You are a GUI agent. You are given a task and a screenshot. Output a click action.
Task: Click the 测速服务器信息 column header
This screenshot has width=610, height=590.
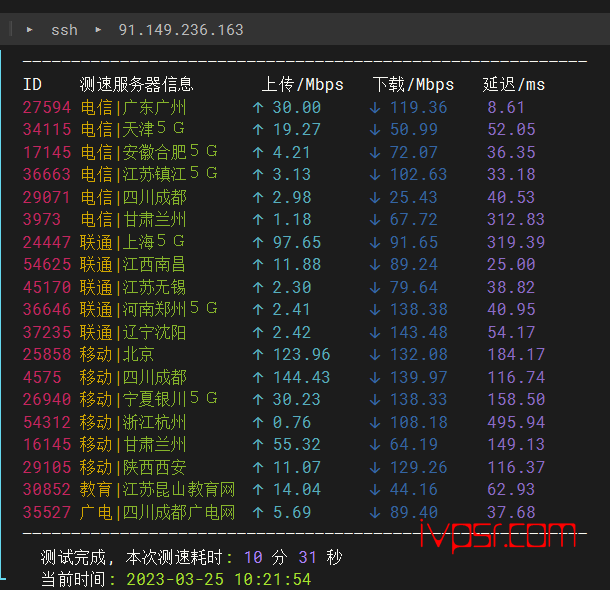coord(136,84)
